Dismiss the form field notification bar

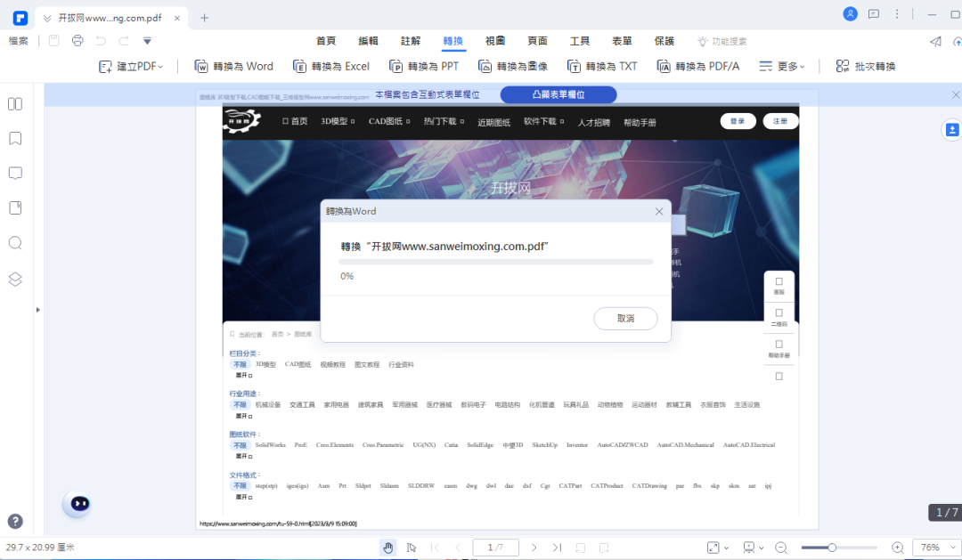(955, 94)
